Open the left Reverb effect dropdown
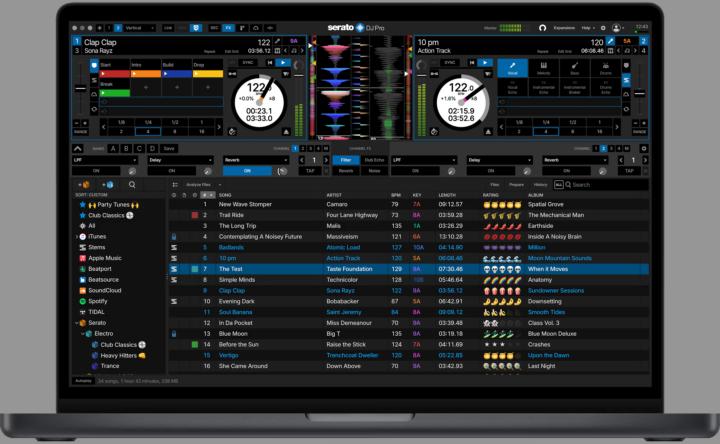Image resolution: width=720 pixels, height=444 pixels. [256, 160]
